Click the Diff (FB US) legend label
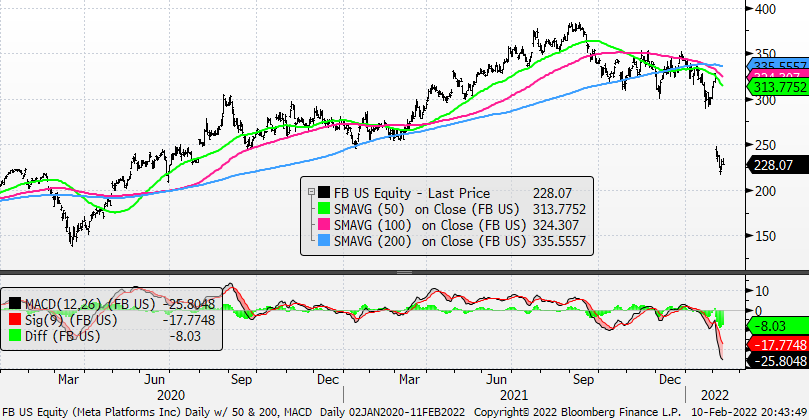Screen dimensions: 809x420 (62, 336)
